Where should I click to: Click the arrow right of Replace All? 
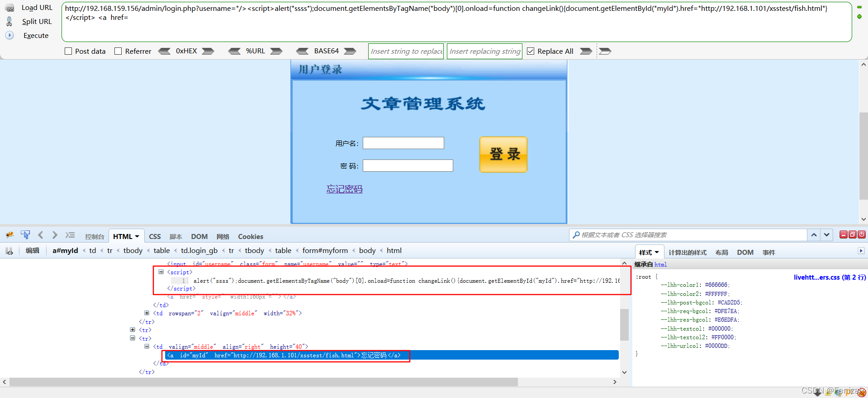tap(586, 51)
